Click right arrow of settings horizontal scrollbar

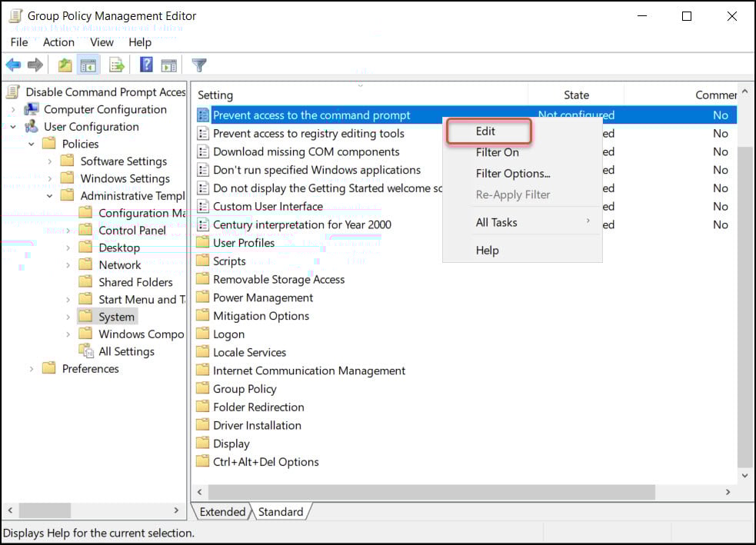point(728,492)
